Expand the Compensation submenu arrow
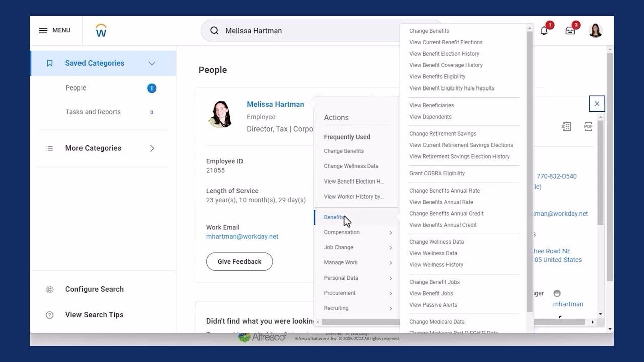Image resolution: width=644 pixels, height=362 pixels. pos(391,233)
